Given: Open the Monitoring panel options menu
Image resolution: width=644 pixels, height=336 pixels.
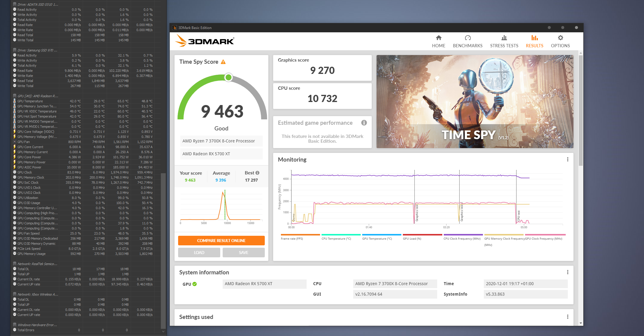Looking at the screenshot, I should point(567,159).
